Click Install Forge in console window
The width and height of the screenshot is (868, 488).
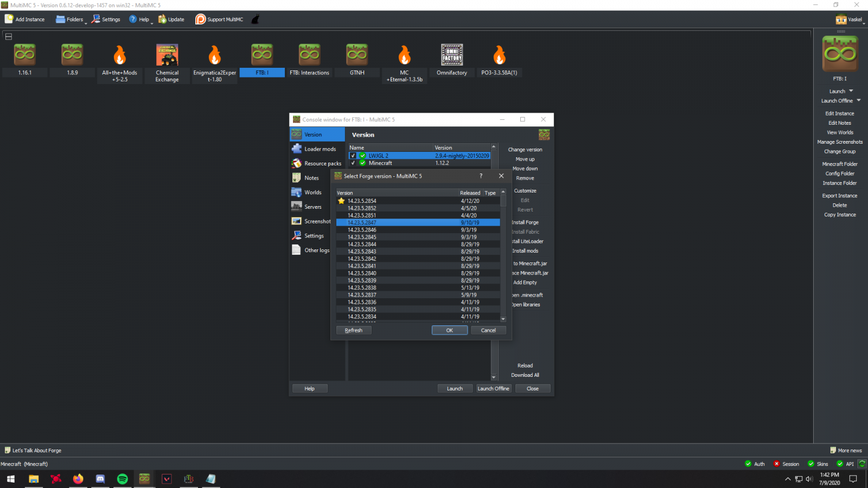click(x=525, y=222)
